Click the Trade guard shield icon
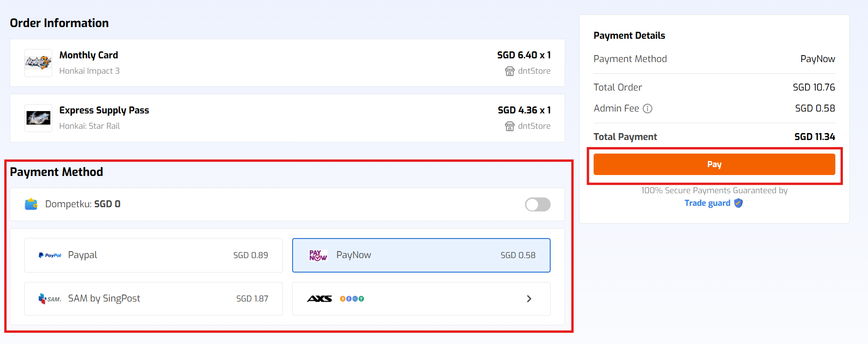 coord(738,203)
